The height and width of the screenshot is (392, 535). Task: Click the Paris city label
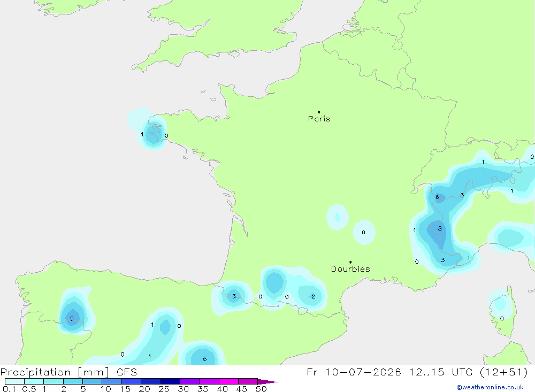pyautogui.click(x=319, y=119)
